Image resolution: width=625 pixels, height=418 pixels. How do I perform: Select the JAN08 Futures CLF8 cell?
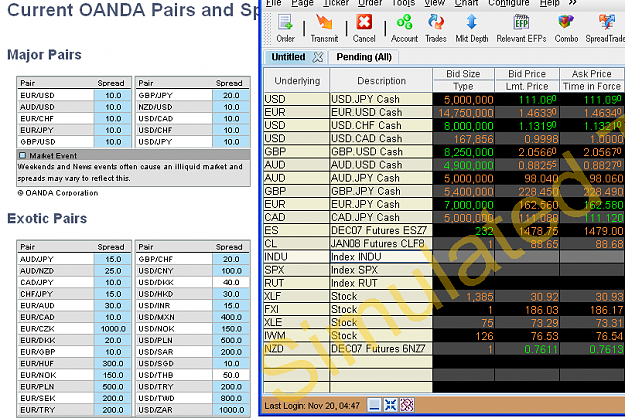tap(381, 243)
